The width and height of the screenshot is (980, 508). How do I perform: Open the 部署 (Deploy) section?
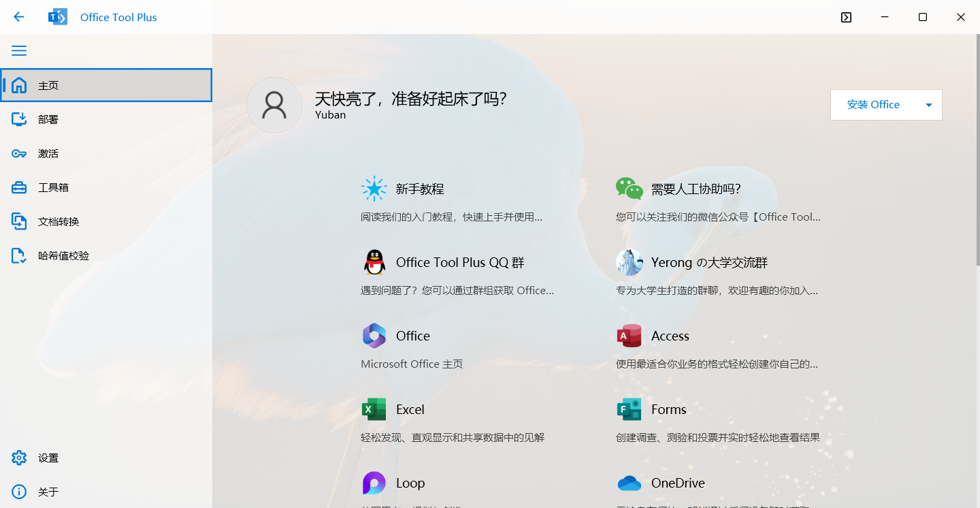(48, 118)
